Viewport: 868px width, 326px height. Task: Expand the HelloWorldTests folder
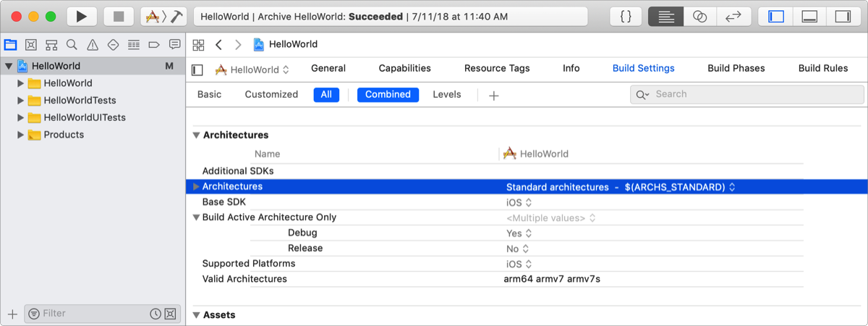(21, 101)
